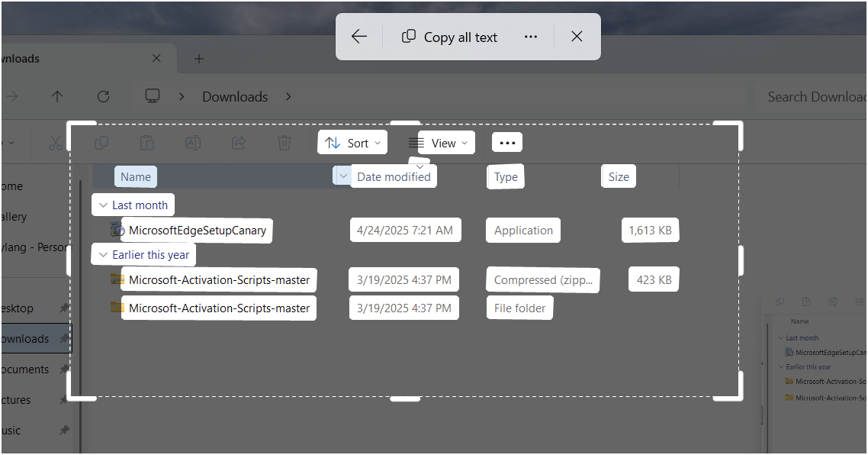The height and width of the screenshot is (455, 868).
Task: Click the zipped folder icon
Action: point(117,279)
